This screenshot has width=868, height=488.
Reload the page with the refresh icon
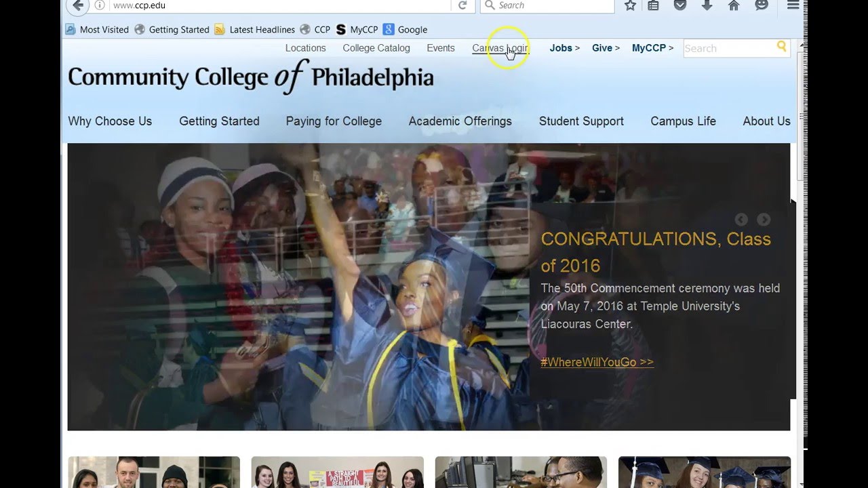[x=462, y=5]
